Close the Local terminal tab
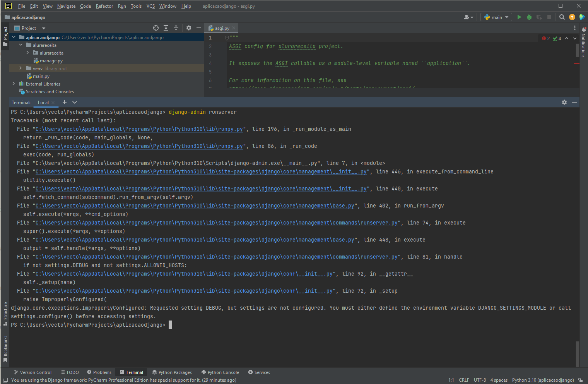The height and width of the screenshot is (384, 588). 53,103
